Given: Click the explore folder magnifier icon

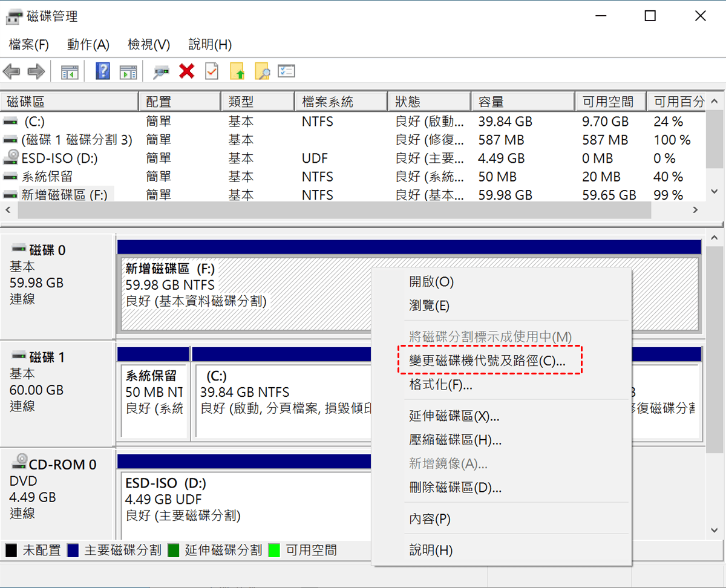Looking at the screenshot, I should coord(262,71).
